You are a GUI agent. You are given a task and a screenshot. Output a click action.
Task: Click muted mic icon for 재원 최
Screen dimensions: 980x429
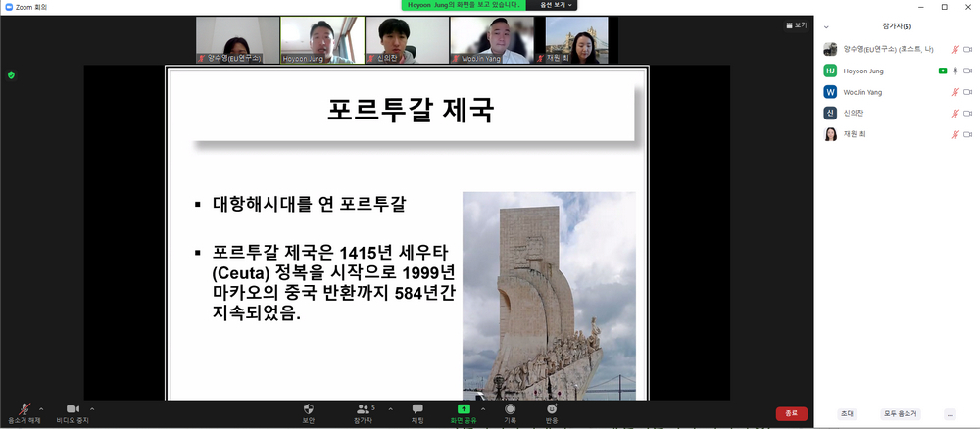tap(955, 134)
